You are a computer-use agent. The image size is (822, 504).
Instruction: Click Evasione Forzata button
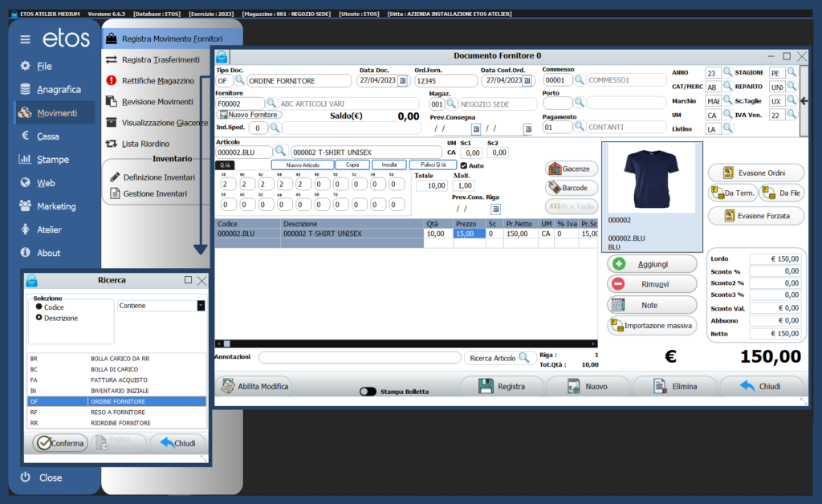tap(755, 215)
